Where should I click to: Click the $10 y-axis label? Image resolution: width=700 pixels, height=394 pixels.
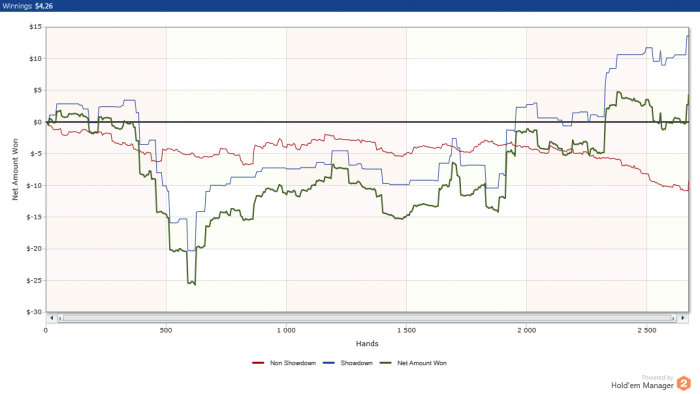coord(35,58)
